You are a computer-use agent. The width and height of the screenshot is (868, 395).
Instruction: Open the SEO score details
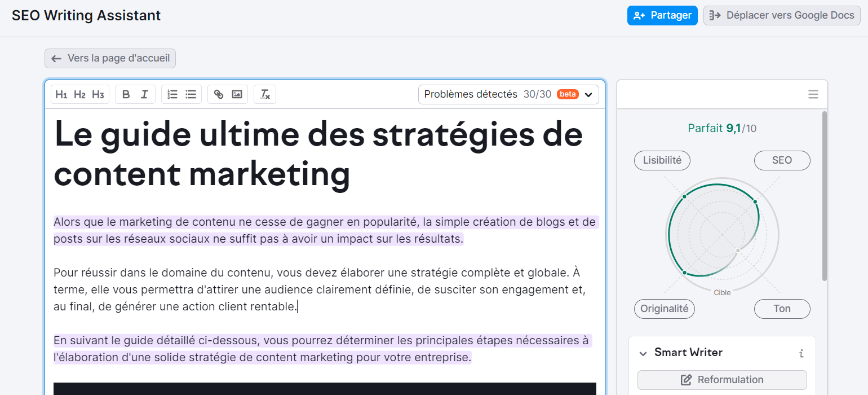point(782,160)
